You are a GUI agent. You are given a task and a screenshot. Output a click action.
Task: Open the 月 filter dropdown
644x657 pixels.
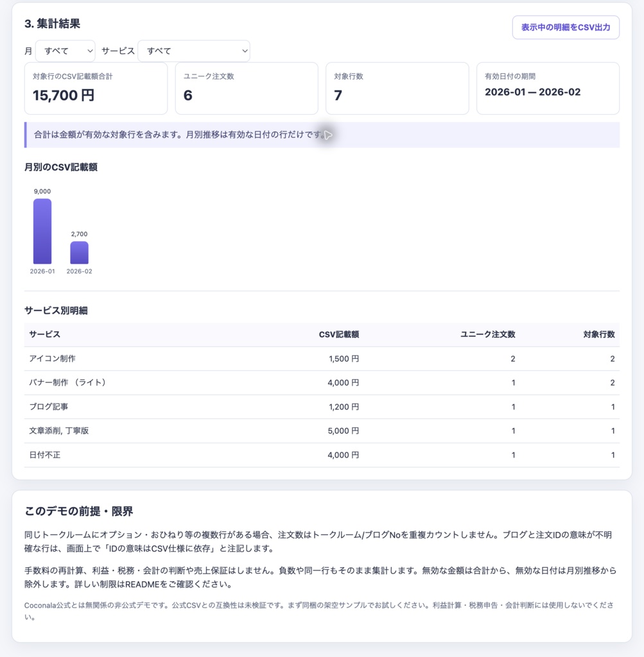[x=65, y=51]
